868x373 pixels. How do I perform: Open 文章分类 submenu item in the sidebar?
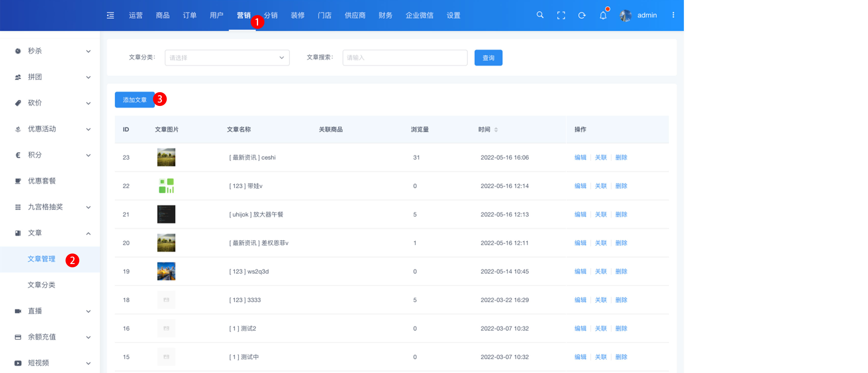pos(42,285)
